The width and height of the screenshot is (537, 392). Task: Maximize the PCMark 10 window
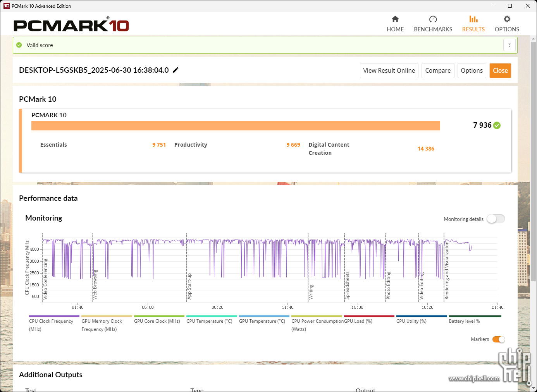(510, 6)
